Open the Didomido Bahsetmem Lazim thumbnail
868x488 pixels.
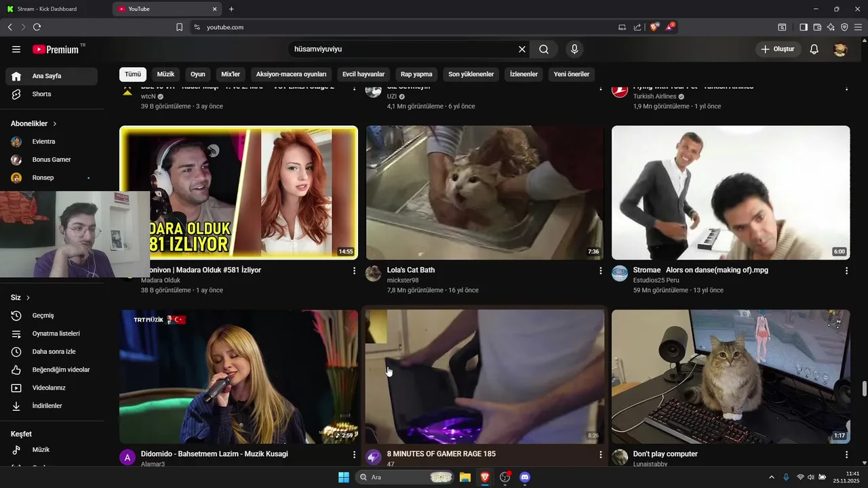[239, 377]
